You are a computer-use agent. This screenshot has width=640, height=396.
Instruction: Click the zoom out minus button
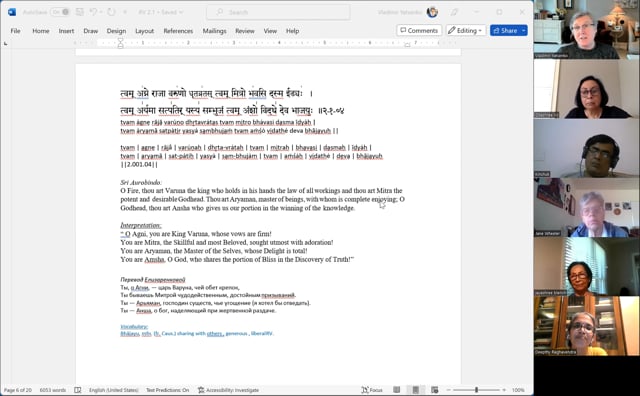448,390
